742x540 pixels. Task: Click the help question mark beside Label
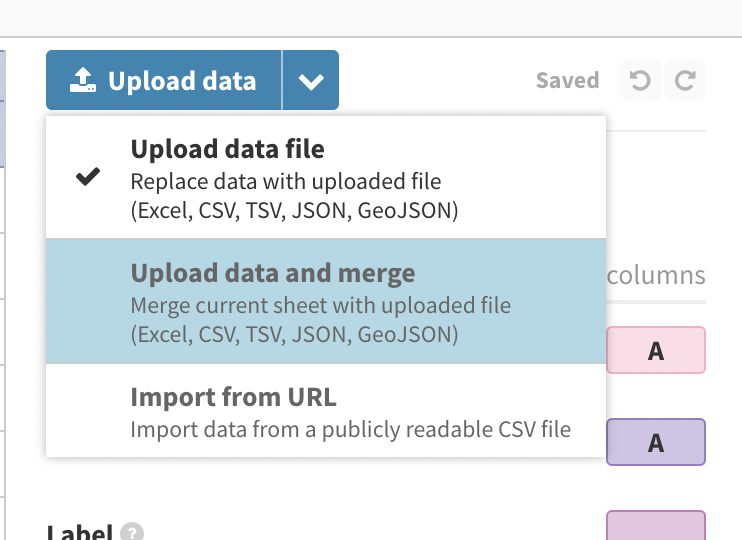point(132,532)
